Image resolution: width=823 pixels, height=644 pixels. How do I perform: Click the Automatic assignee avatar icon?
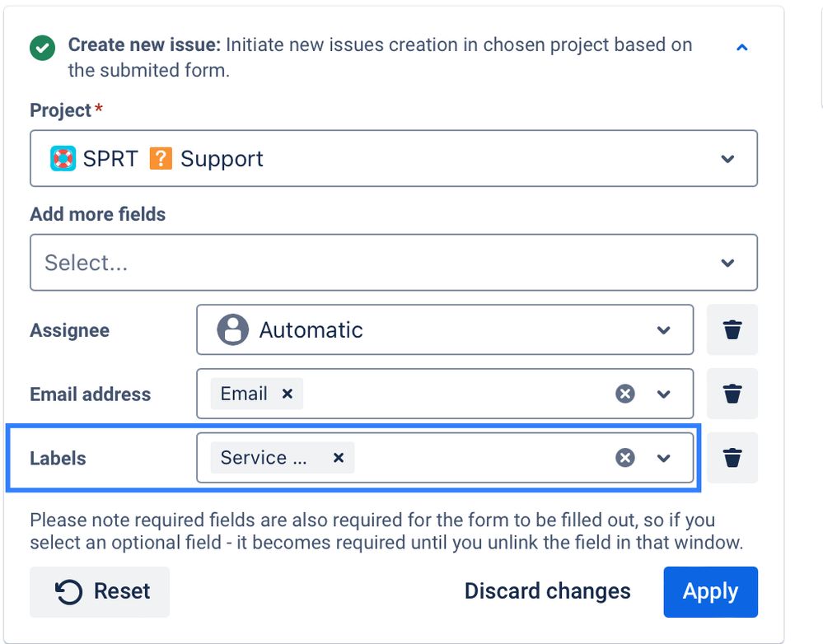point(232,330)
